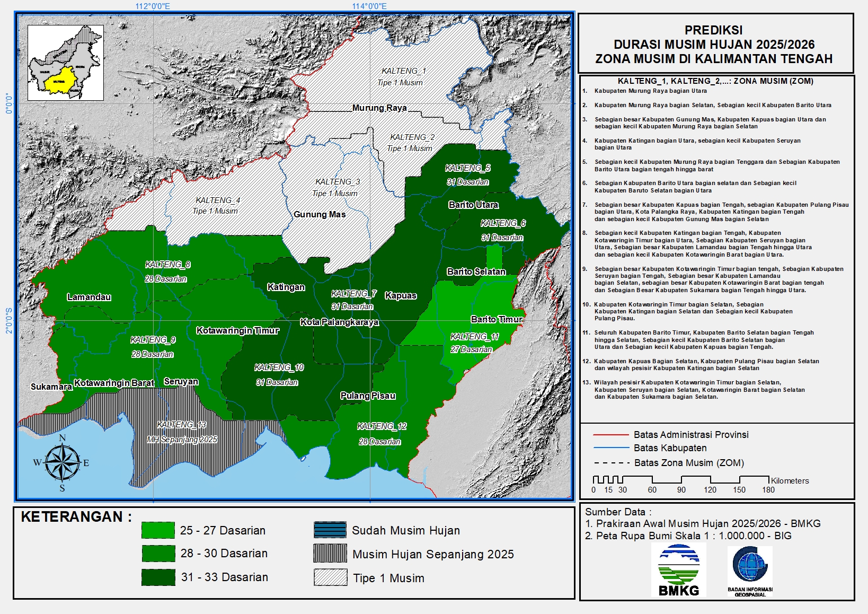
Task: Click the red Batas Administrasi Provinsi line sample
Action: tap(610, 434)
